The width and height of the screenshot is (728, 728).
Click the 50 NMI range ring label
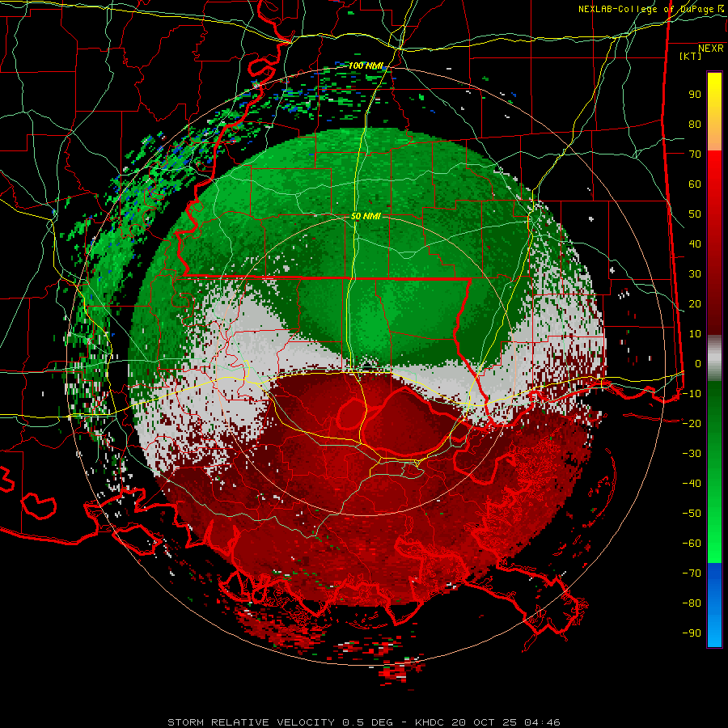coord(366,216)
